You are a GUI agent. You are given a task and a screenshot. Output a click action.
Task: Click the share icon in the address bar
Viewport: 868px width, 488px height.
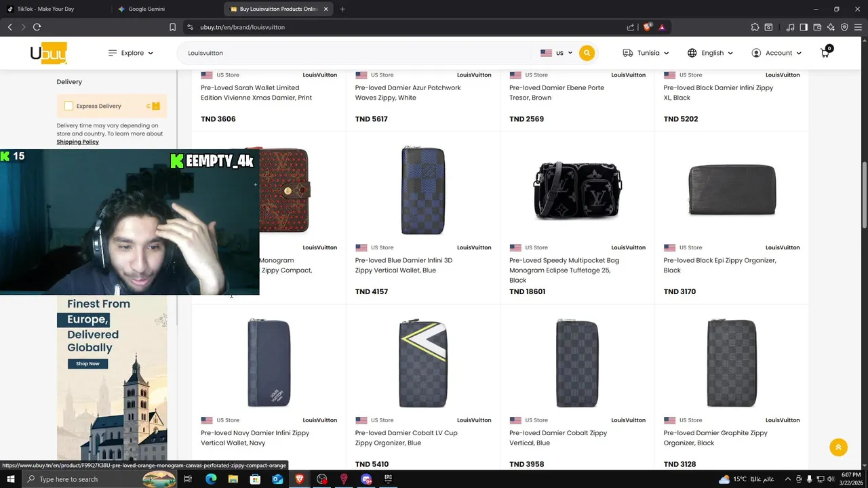click(x=631, y=27)
